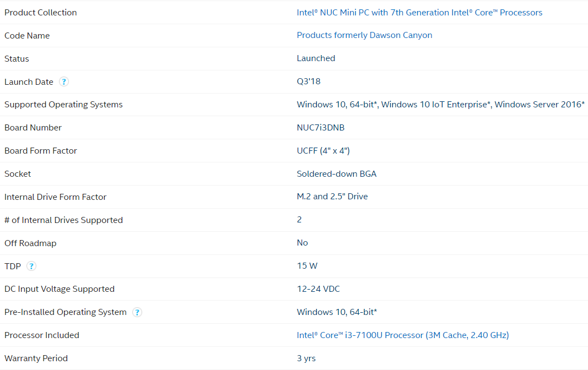588x370 pixels.
Task: Click the question mark icon beside TDP
Action: pyautogui.click(x=31, y=266)
